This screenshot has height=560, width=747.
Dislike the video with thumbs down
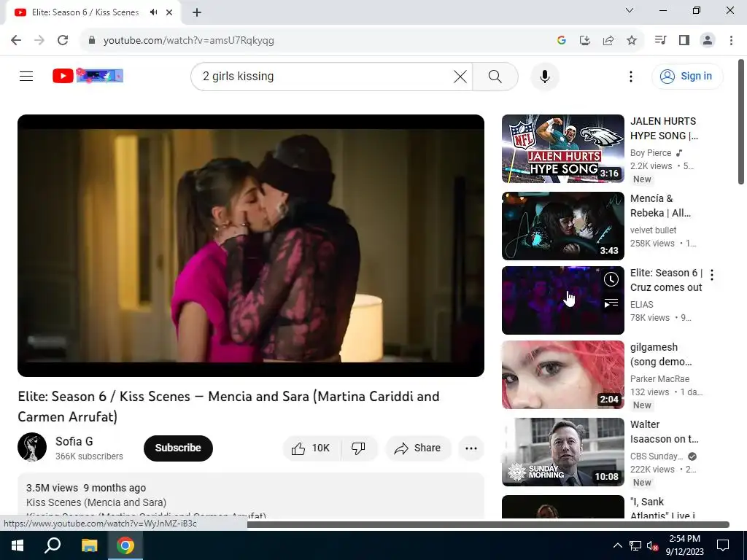point(359,448)
